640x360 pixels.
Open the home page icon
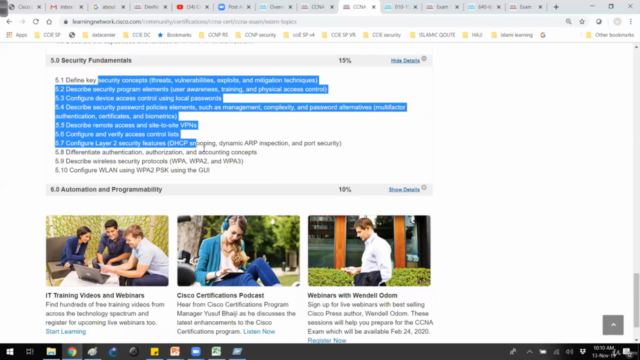tap(49, 22)
